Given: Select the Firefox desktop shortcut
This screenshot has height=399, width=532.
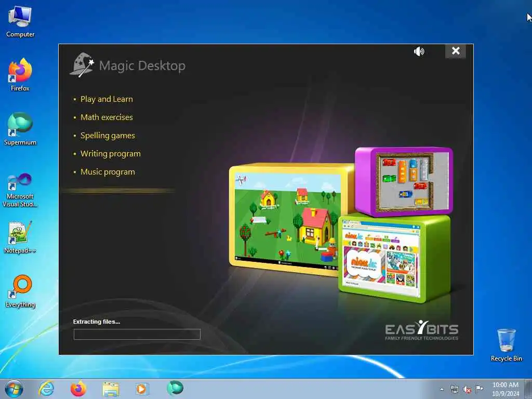Looking at the screenshot, I should (x=20, y=75).
